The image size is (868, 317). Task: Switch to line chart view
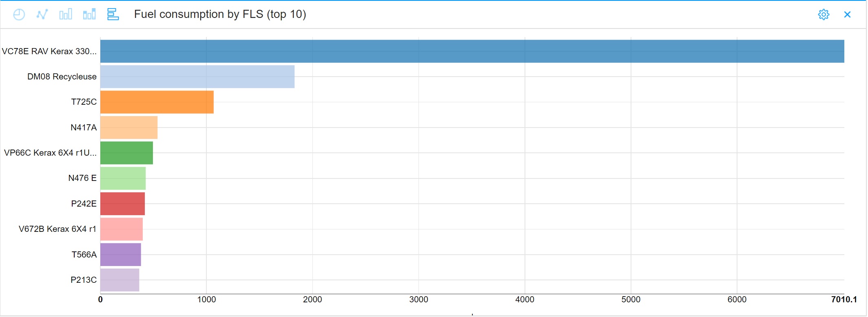42,15
